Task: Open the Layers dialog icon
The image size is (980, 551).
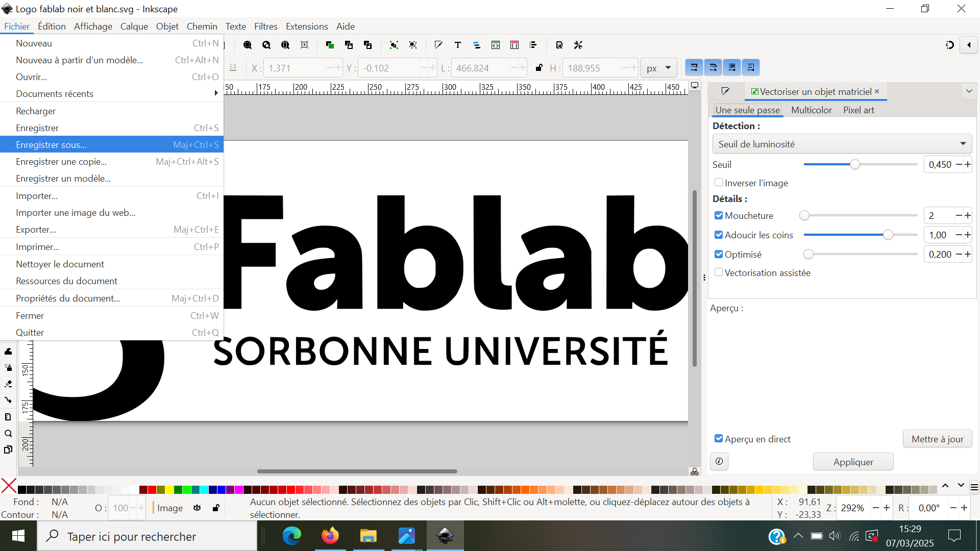Action: click(477, 45)
